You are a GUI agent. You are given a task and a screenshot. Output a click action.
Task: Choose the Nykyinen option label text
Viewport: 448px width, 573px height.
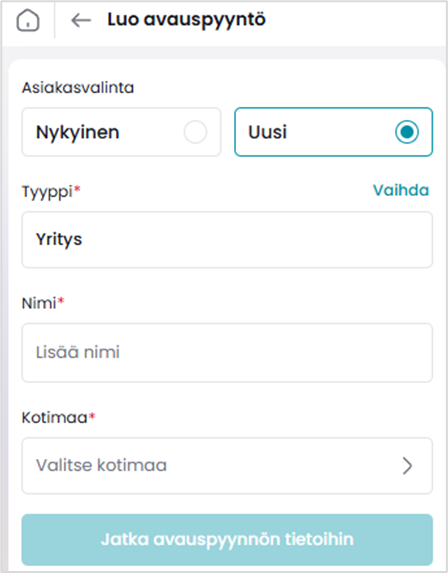point(77,132)
